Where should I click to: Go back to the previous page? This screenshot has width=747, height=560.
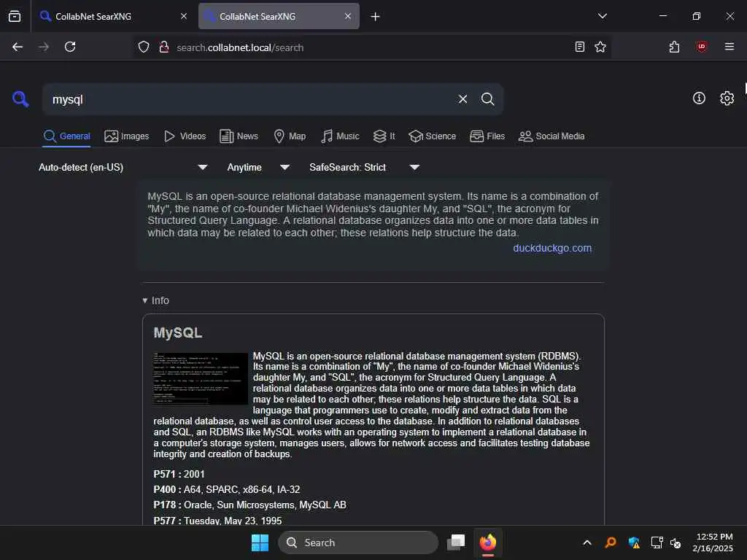tap(18, 47)
